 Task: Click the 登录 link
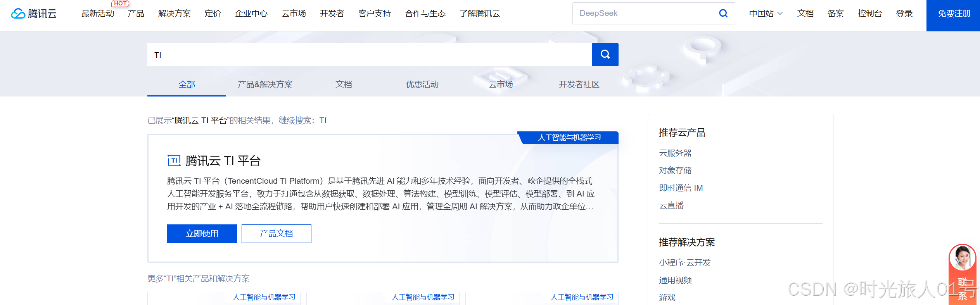click(x=904, y=14)
